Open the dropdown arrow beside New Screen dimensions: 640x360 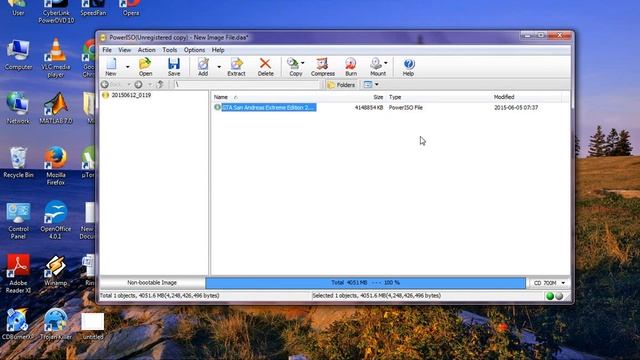(127, 67)
